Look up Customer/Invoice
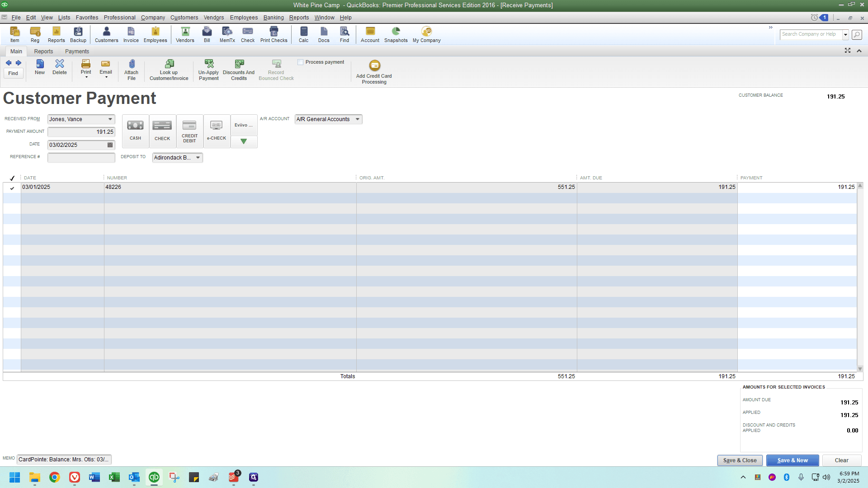Viewport: 868px width, 488px height. coord(169,70)
